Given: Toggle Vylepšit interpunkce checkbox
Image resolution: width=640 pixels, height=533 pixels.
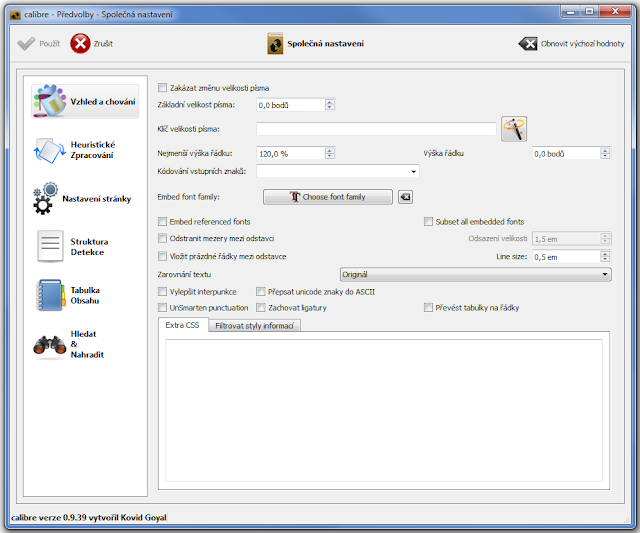Looking at the screenshot, I should 162,292.
